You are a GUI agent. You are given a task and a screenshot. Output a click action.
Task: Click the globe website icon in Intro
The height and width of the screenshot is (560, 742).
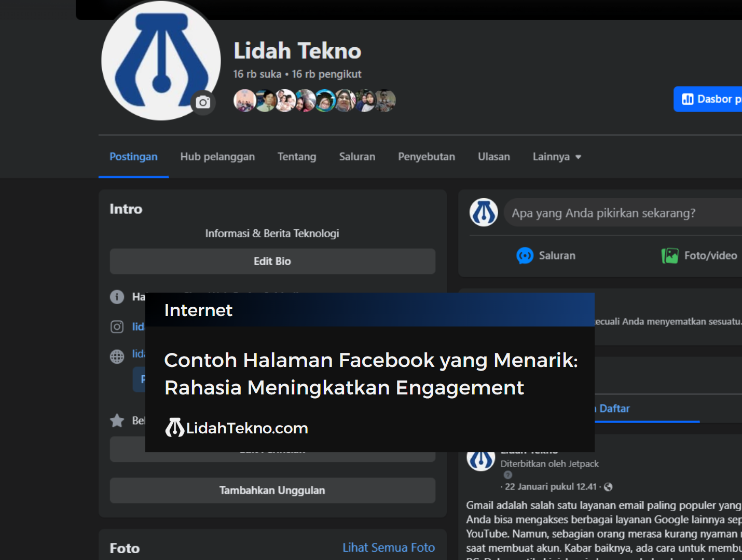tap(117, 357)
